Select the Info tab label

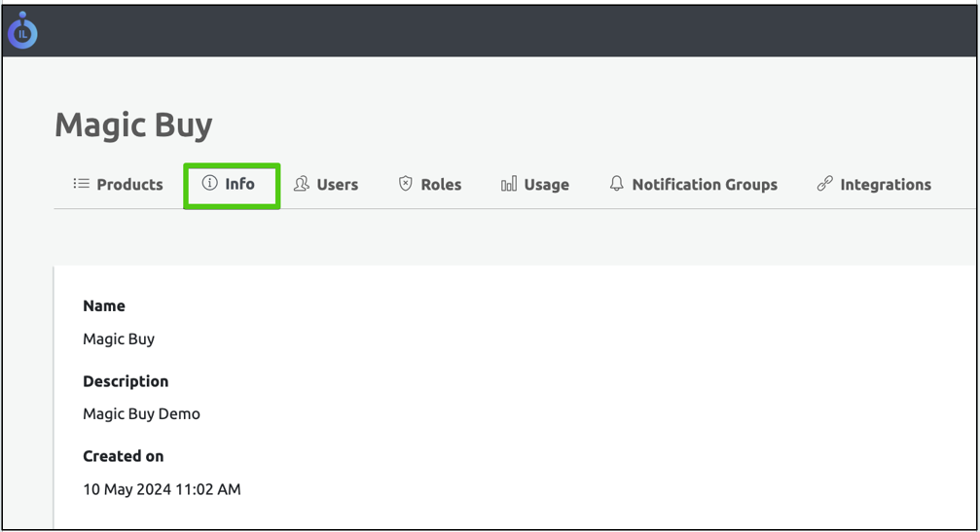tap(239, 184)
